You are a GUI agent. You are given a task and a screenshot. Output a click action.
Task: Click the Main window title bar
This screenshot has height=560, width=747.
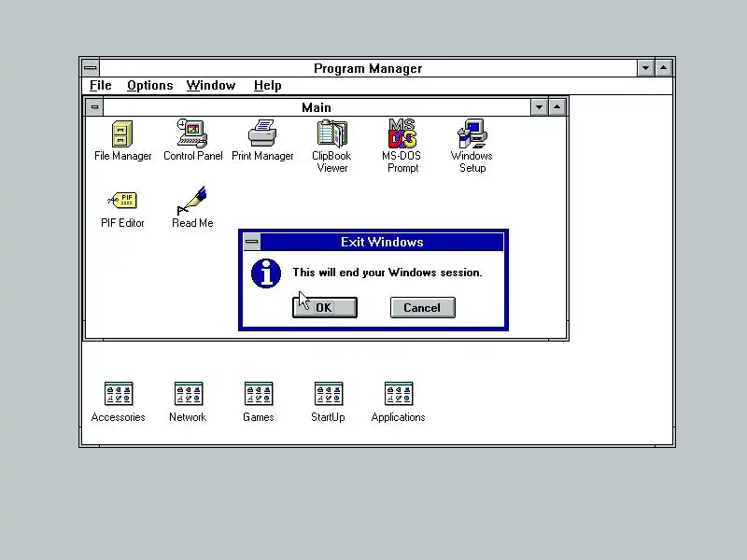pyautogui.click(x=317, y=107)
